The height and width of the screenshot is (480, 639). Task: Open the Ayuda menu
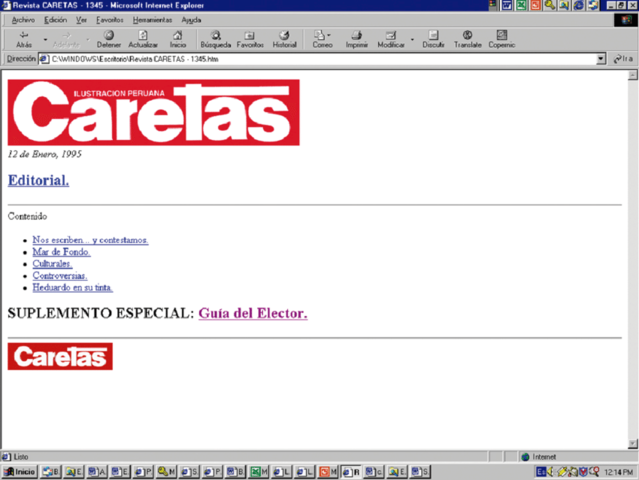[x=191, y=20]
